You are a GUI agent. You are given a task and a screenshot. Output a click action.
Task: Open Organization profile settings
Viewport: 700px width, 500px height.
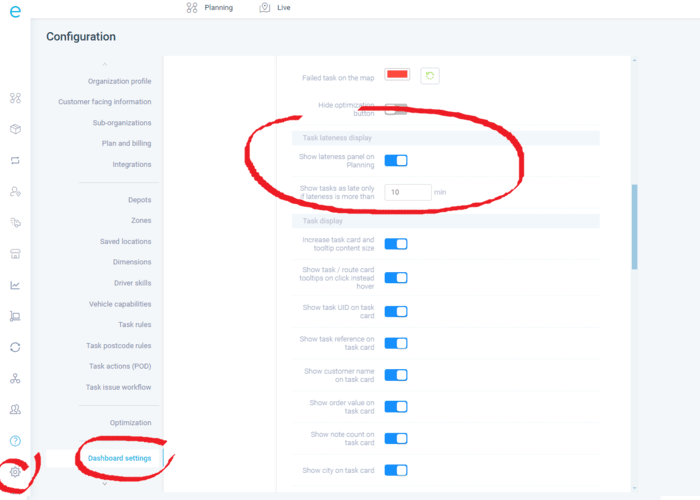(120, 81)
